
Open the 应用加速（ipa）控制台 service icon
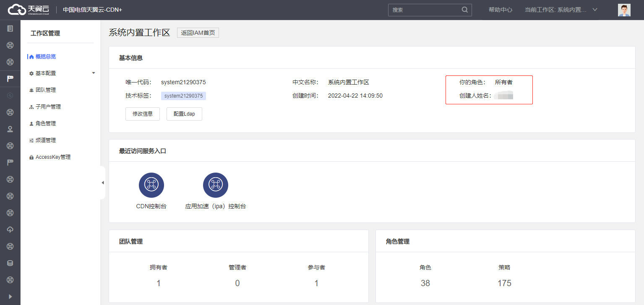click(x=215, y=185)
